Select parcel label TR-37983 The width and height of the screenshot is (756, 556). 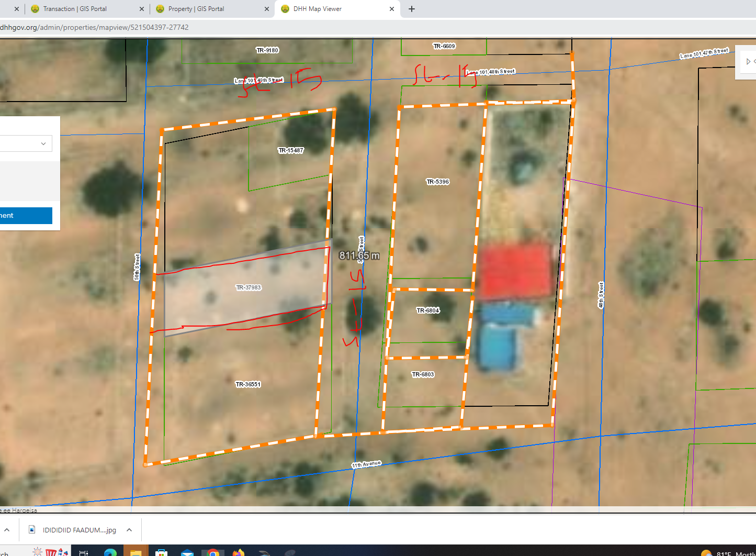pos(249,287)
